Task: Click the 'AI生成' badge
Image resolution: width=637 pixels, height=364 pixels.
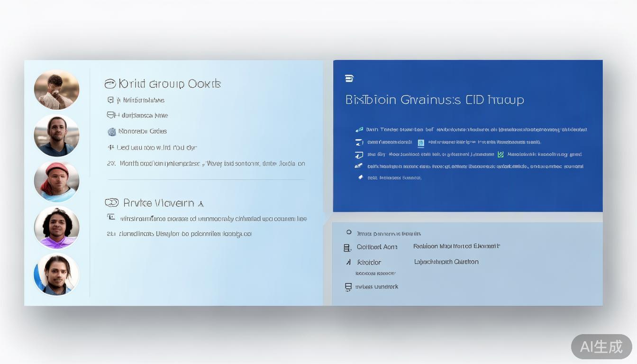Action: [601, 346]
